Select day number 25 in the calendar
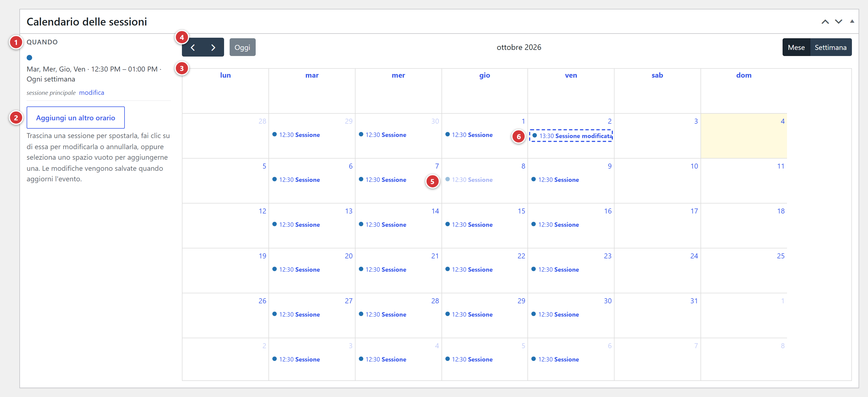Image resolution: width=868 pixels, height=397 pixels. coord(781,256)
